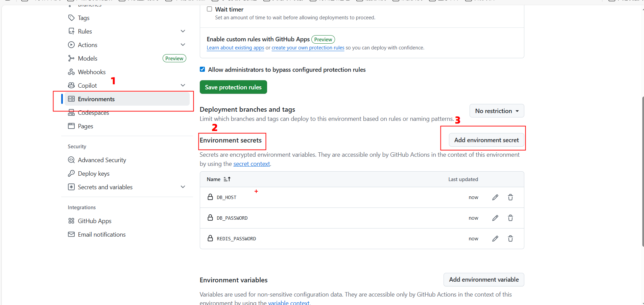Remove REDIS_PASSWORD using the trash icon
Image resolution: width=644 pixels, height=305 pixels.
click(x=510, y=239)
